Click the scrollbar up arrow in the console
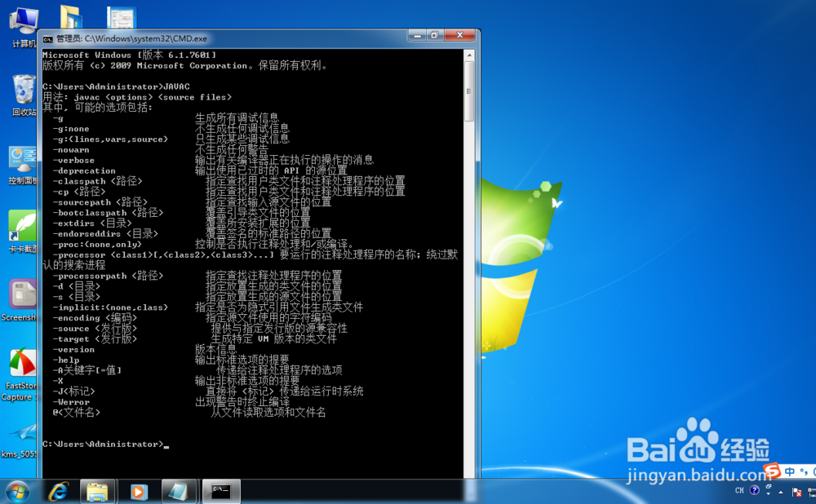The image size is (816, 504). click(x=469, y=55)
